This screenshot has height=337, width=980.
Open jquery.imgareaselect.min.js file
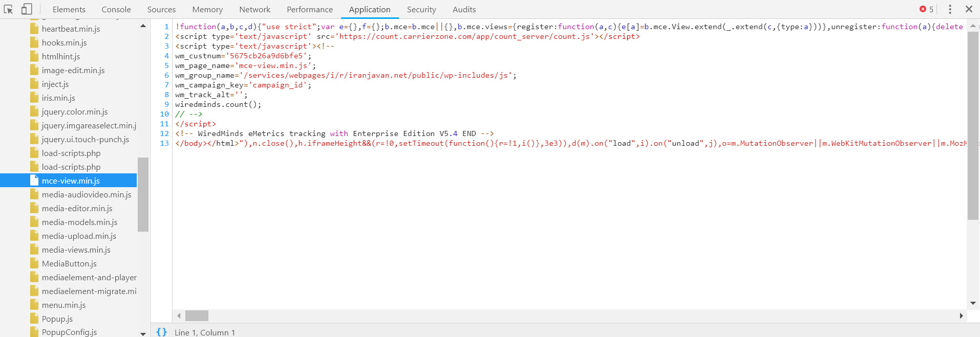89,125
